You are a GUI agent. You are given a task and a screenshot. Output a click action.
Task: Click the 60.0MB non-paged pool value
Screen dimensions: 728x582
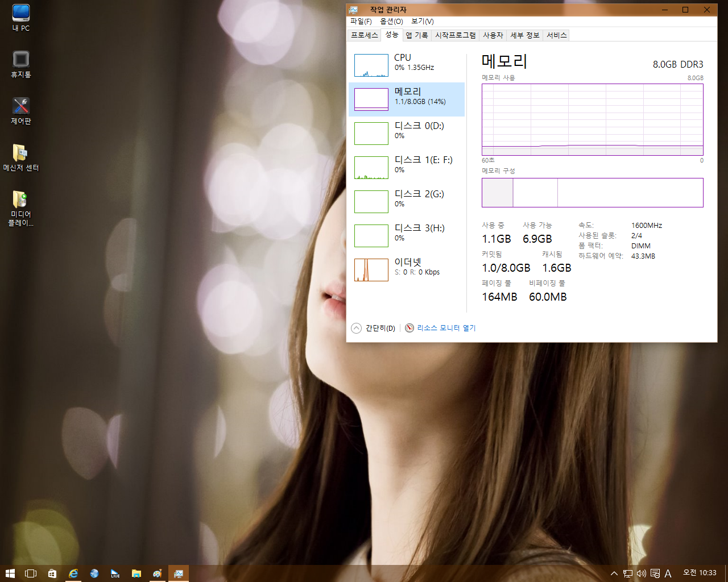(548, 297)
